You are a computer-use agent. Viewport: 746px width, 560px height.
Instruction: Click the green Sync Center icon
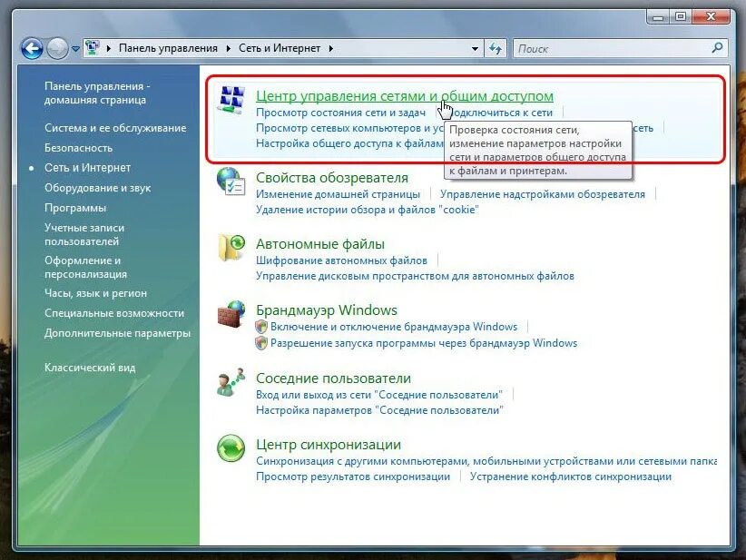point(231,447)
